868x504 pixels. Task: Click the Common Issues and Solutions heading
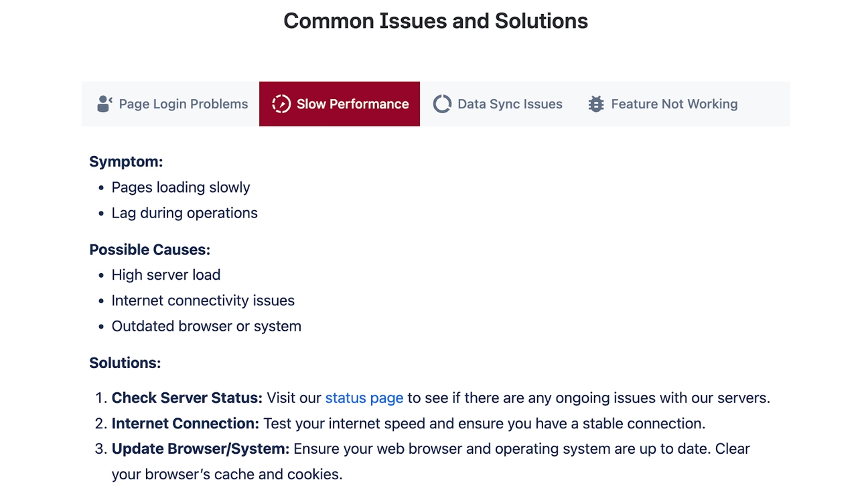pos(435,21)
